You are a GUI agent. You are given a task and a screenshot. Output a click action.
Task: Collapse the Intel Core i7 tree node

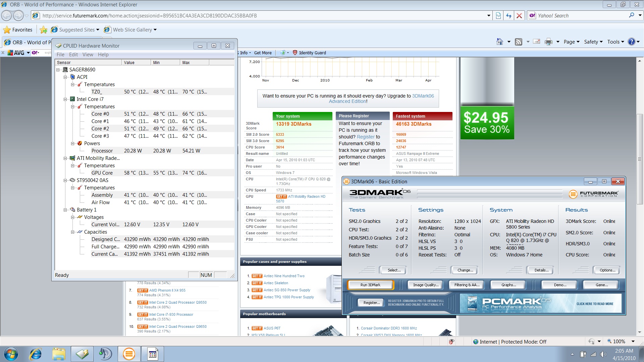coord(65,99)
